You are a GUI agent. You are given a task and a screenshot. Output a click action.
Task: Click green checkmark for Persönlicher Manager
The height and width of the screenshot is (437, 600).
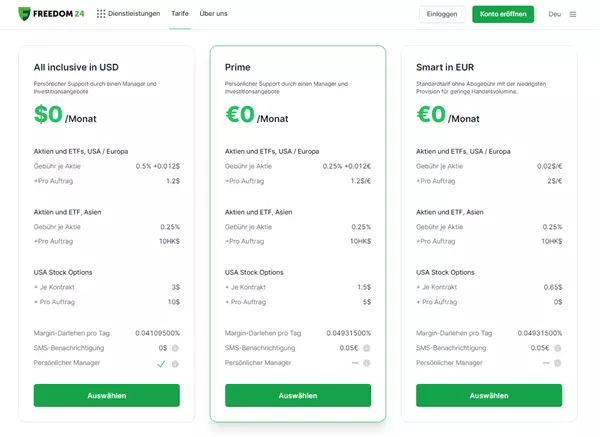point(161,364)
